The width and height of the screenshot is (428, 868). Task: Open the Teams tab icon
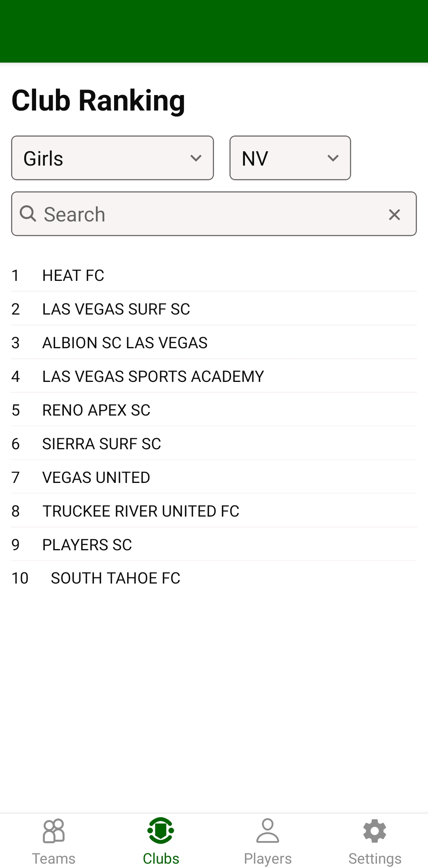pyautogui.click(x=53, y=830)
